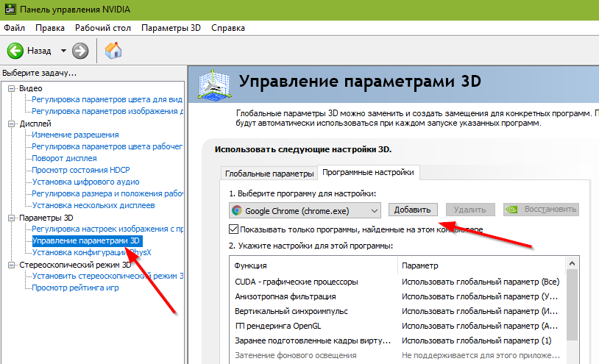
Task: Open Просмотр состояния HDCP task
Action: click(81, 170)
